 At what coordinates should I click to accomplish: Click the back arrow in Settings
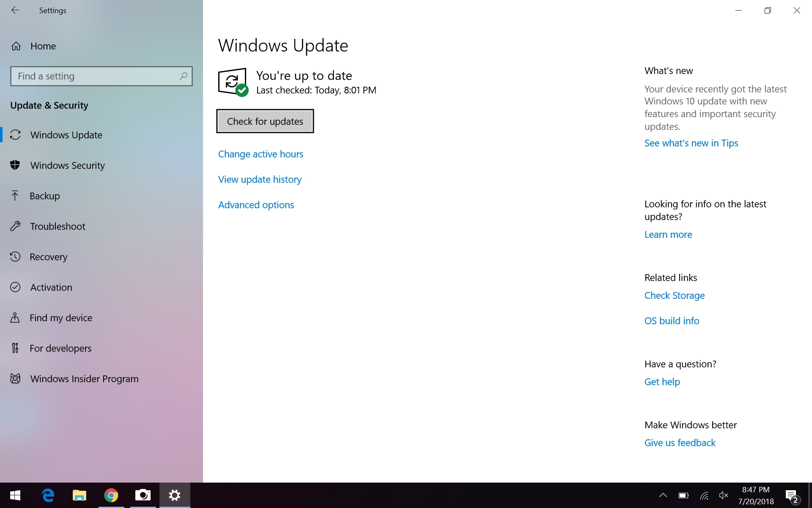15,10
